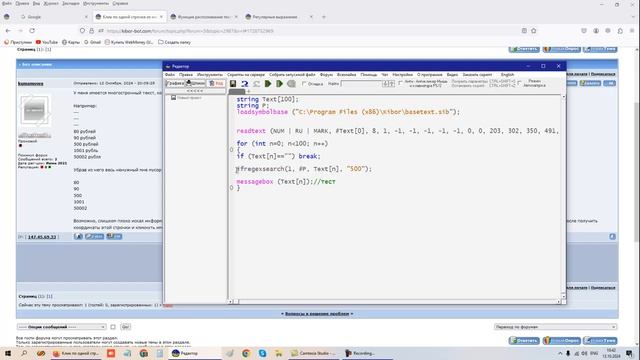Click the Ответить button at page bottom
Viewport: 640px width, 360px height.
coord(524,340)
